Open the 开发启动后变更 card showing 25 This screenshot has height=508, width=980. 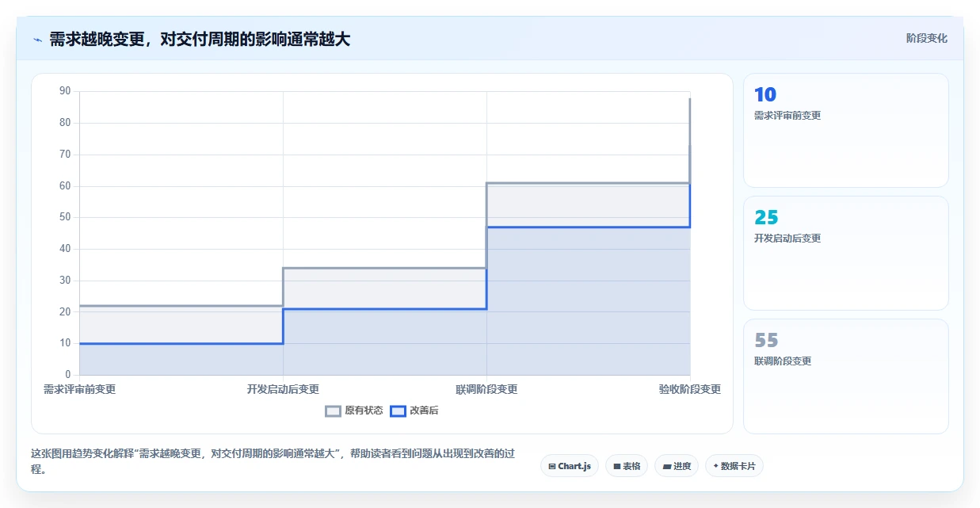point(845,253)
